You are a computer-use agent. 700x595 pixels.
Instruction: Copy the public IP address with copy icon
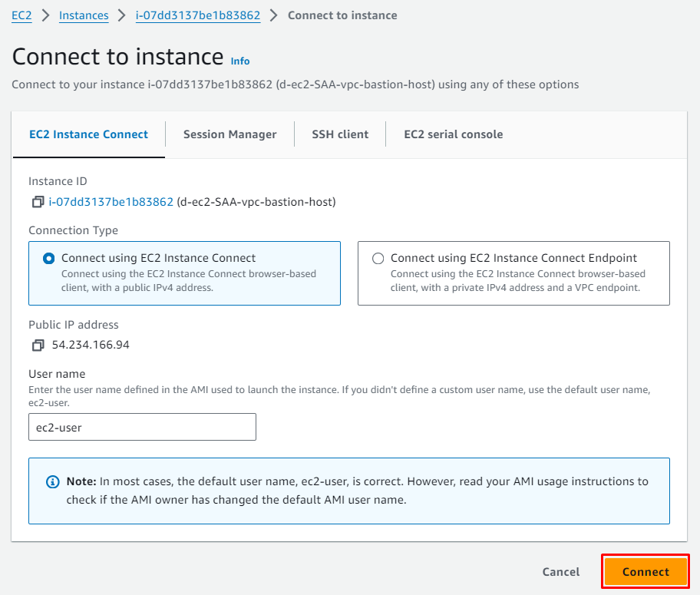[38, 345]
